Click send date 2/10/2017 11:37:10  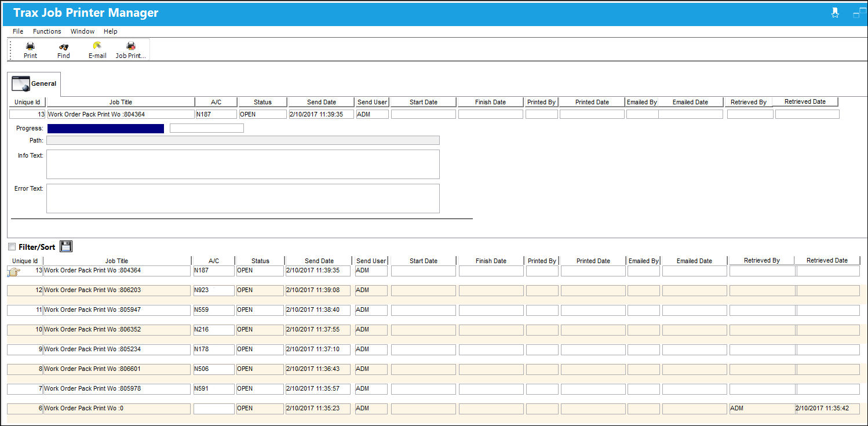[x=318, y=349]
